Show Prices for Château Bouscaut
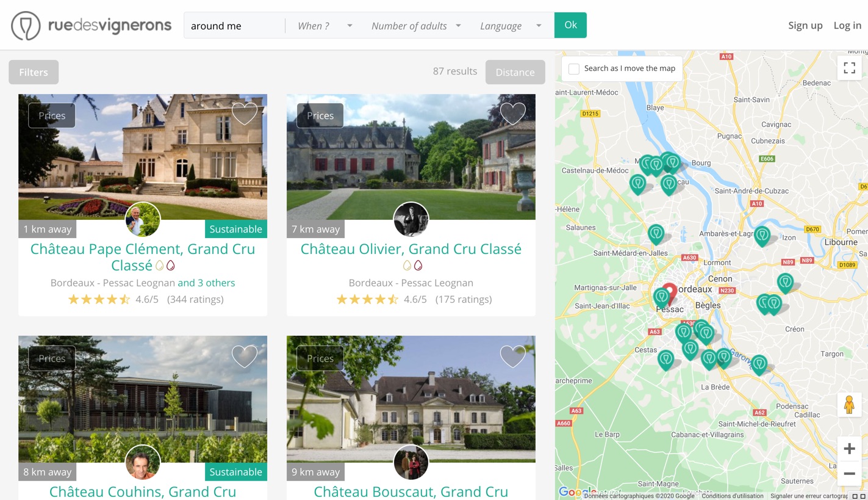The width and height of the screenshot is (868, 500). [x=320, y=358]
